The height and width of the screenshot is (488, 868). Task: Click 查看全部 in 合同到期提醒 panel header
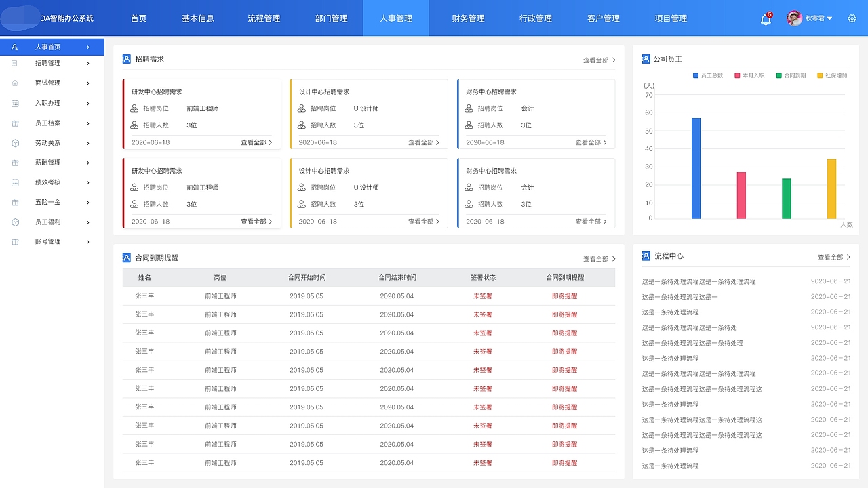[599, 259]
